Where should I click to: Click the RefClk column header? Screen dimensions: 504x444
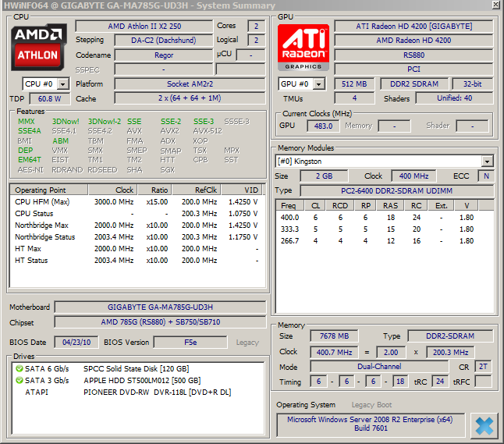(x=197, y=190)
